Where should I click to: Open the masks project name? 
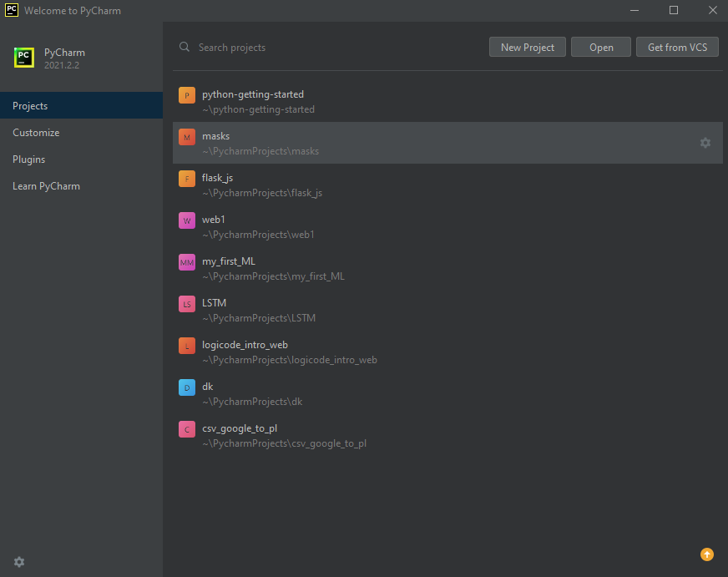coord(215,136)
